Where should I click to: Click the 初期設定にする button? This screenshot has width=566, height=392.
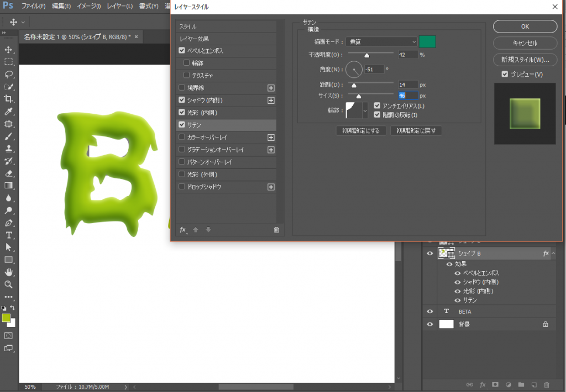[361, 130]
